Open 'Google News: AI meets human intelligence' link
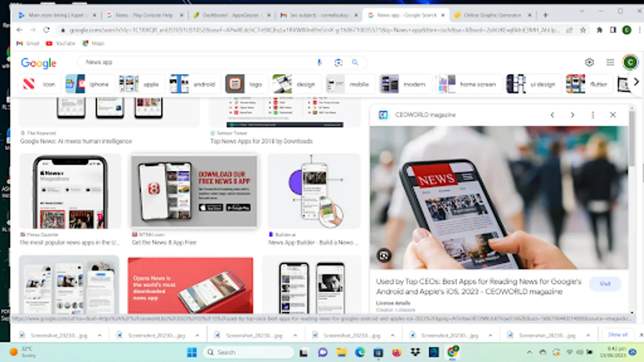Viewport: 644px width, 362px height. click(76, 141)
